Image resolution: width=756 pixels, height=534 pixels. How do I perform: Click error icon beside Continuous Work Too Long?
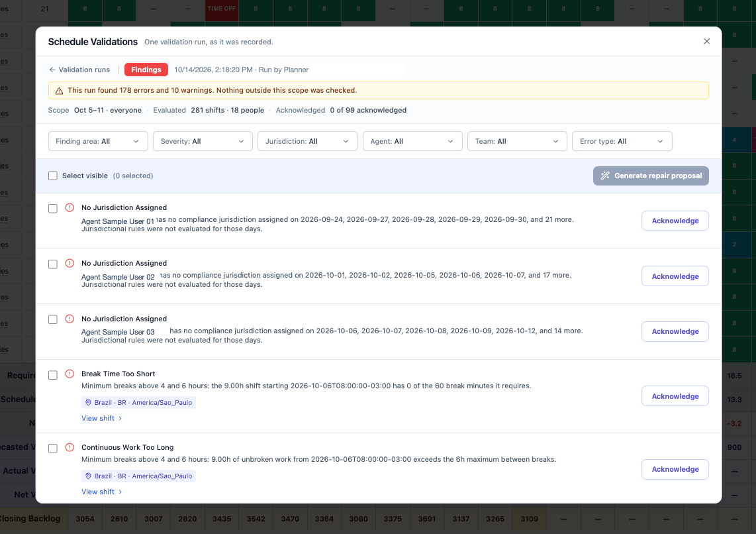(70, 447)
